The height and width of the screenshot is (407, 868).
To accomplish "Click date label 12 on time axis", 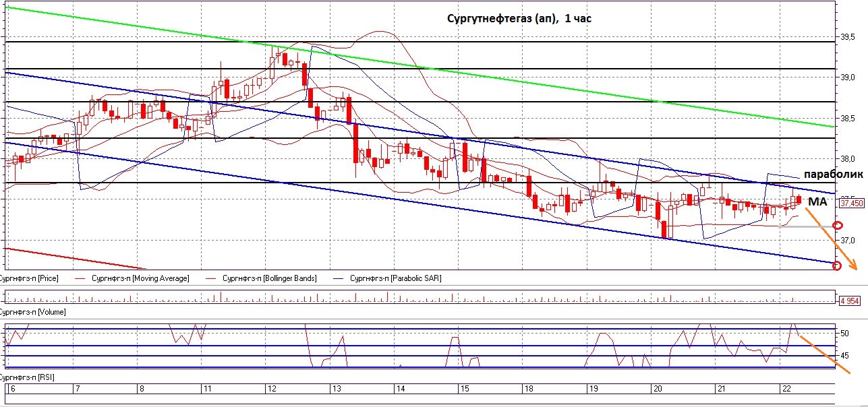I will pos(272,389).
